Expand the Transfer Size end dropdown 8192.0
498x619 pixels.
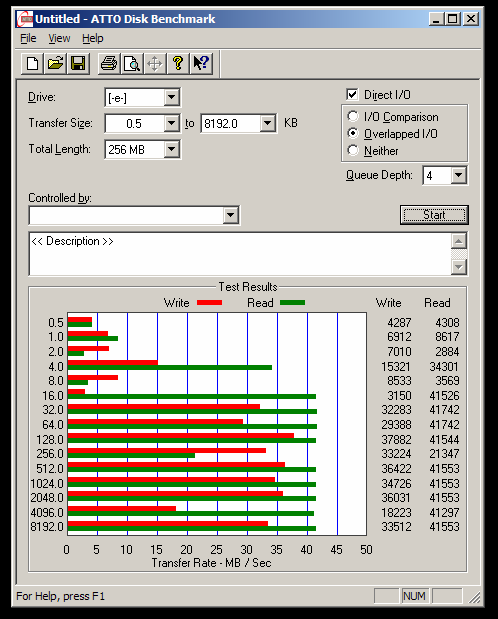click(268, 124)
